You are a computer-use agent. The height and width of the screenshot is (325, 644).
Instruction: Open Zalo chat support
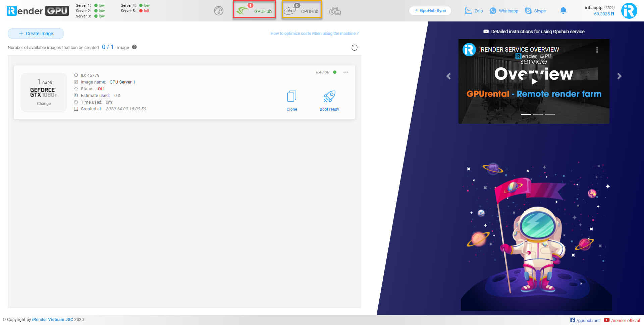tap(474, 11)
